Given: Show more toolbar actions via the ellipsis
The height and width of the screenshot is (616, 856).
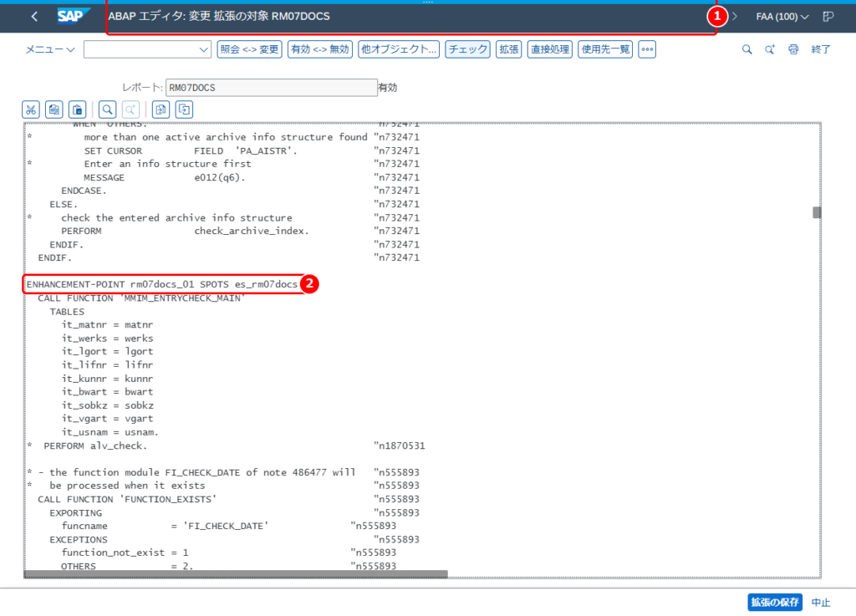Looking at the screenshot, I should 647,49.
